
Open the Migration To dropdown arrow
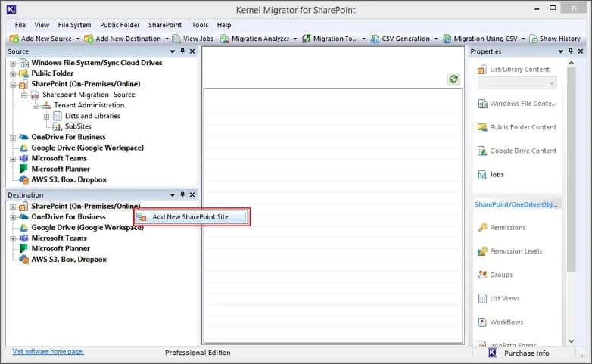click(364, 39)
